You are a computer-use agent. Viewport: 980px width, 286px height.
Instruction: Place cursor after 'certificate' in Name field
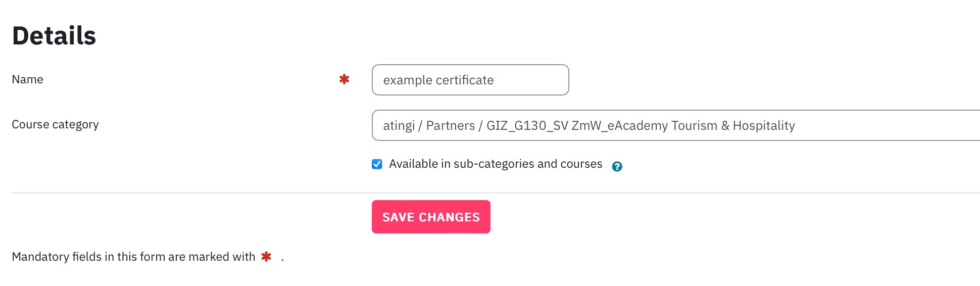click(495, 80)
